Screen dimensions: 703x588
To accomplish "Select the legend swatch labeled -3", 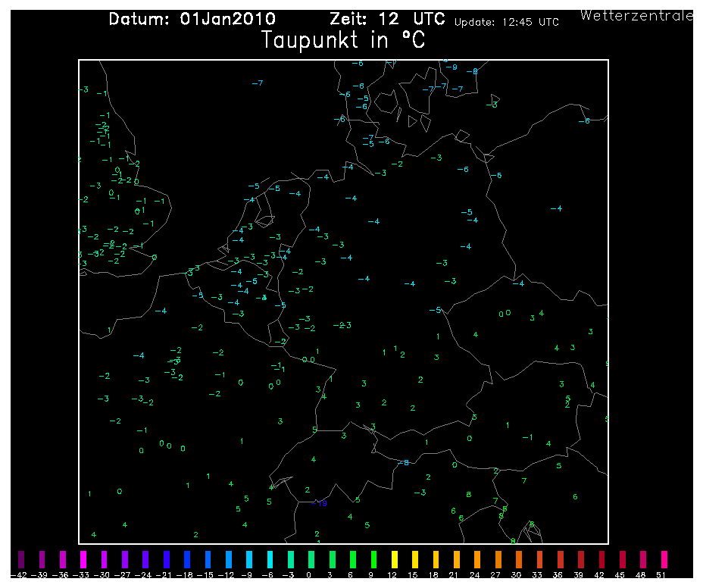I will (x=291, y=559).
